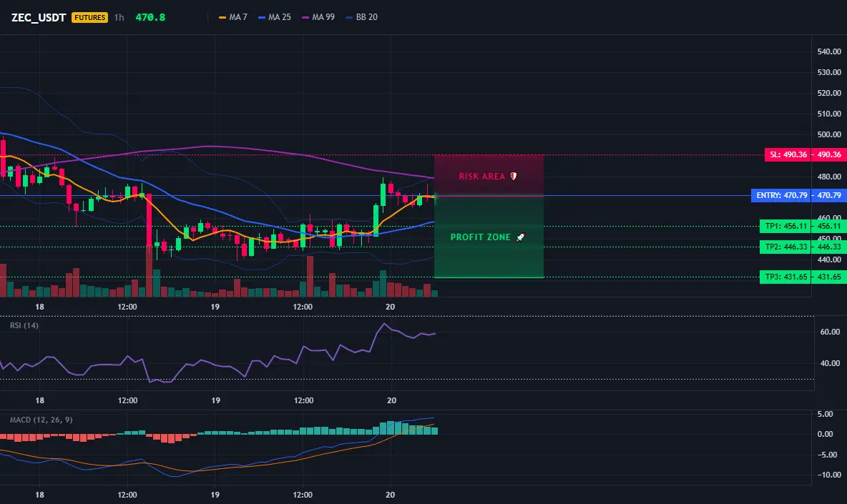Click the TP3: 431.65 target label

(785, 277)
